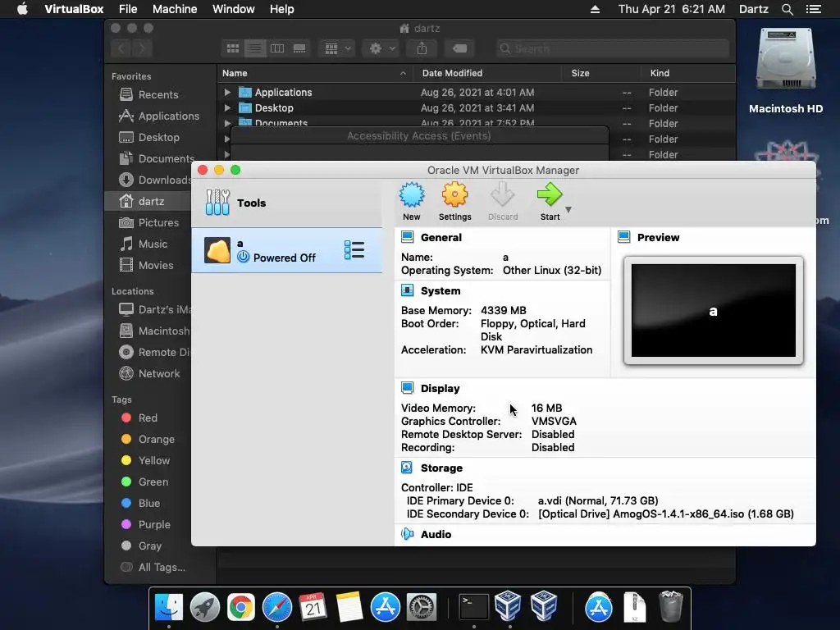Switch Finder to gallery view
Screen dimensions: 840x630
299,48
